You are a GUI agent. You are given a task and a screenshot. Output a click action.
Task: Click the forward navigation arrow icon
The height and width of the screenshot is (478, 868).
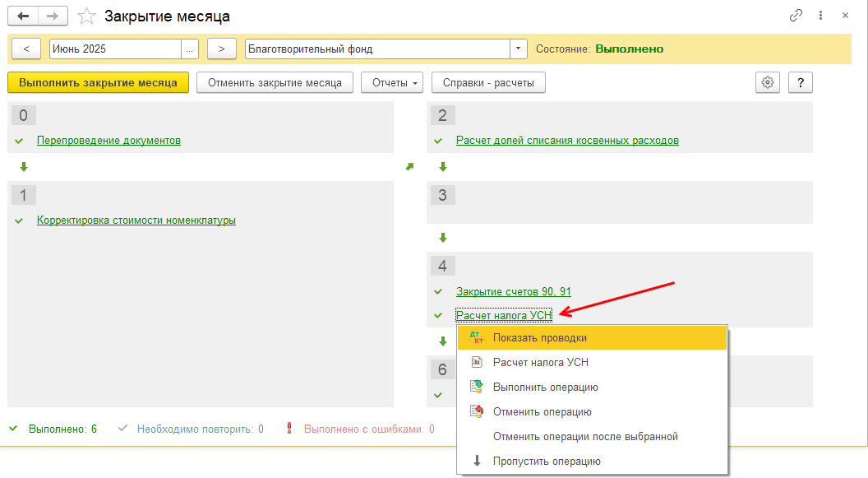click(x=53, y=16)
